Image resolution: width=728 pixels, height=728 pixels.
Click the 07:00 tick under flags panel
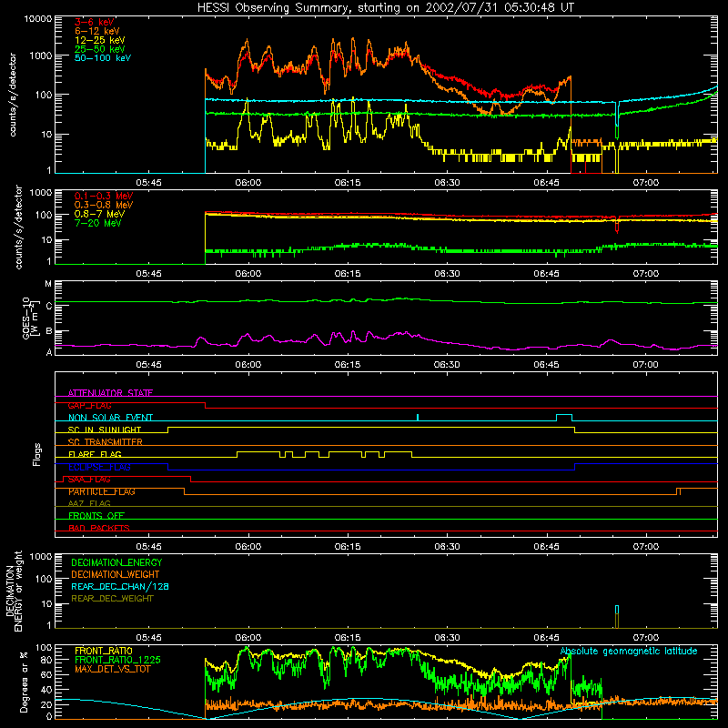[646, 547]
